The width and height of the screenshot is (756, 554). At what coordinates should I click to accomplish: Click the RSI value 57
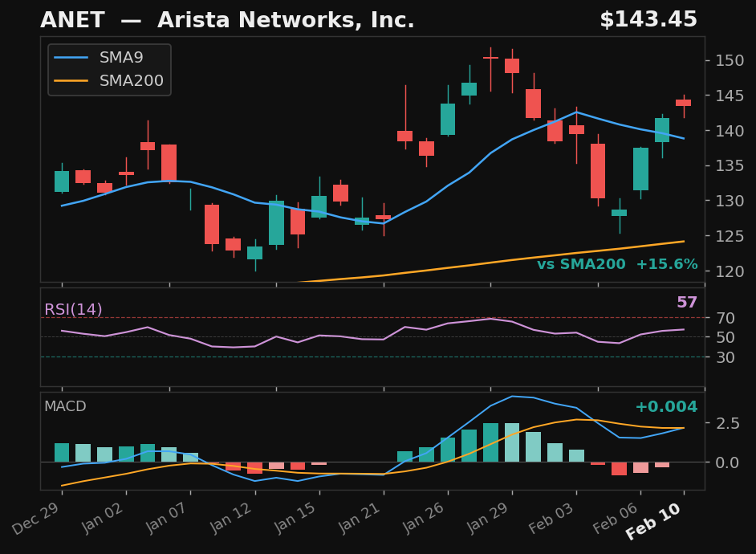(x=687, y=303)
